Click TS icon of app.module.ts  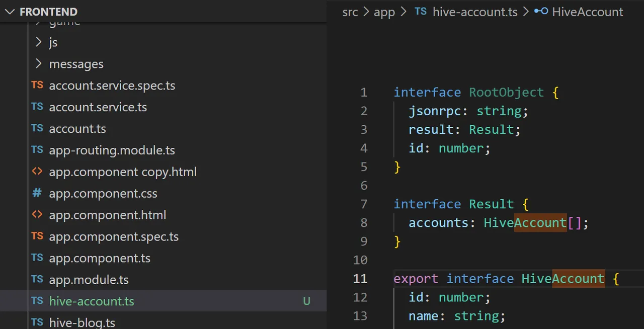point(37,280)
